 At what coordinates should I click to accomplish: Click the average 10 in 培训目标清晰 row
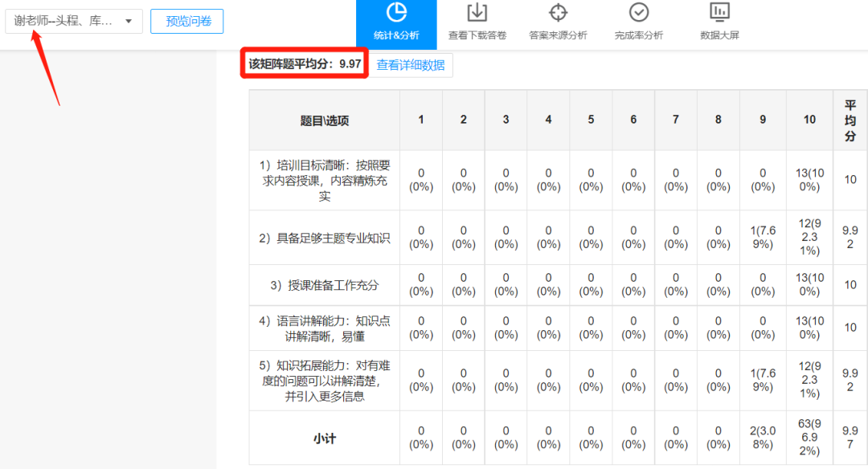[850, 179]
